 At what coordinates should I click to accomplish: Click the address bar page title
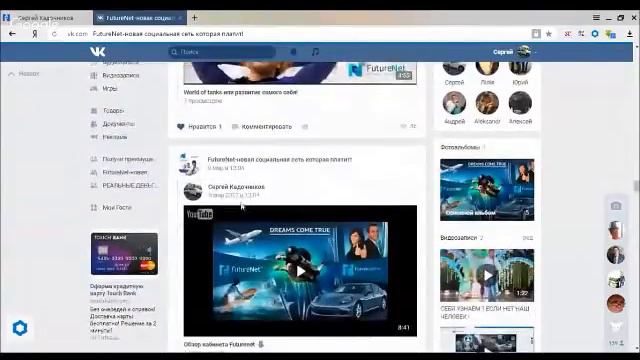pos(168,34)
